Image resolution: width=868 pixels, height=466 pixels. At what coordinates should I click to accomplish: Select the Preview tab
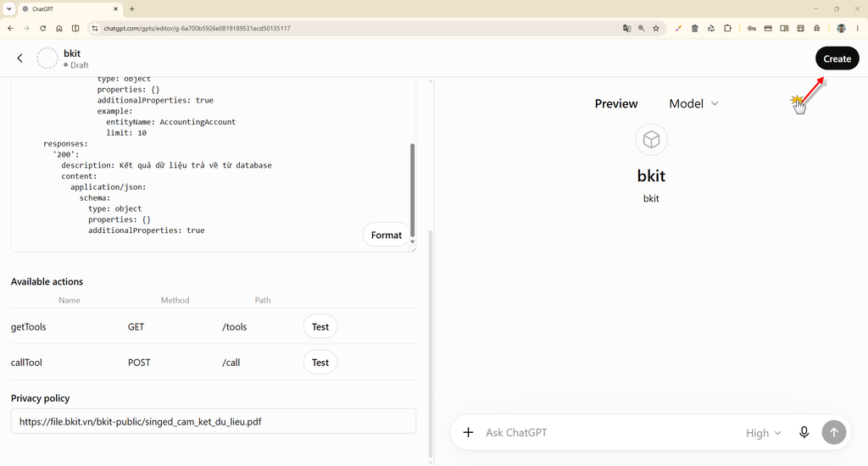coord(616,103)
